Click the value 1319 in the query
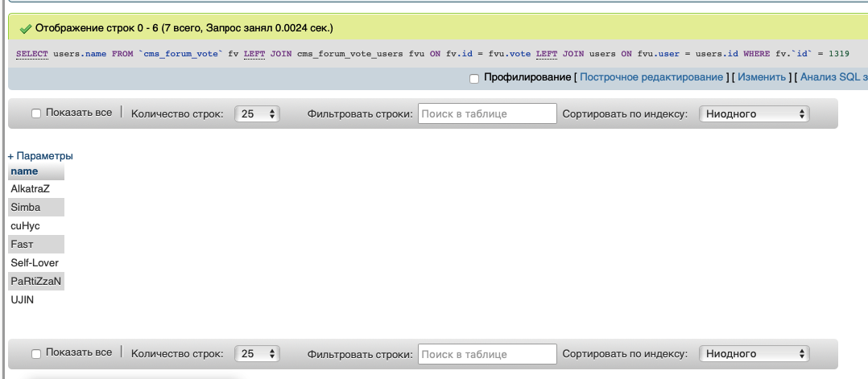868x379 pixels. tap(839, 54)
